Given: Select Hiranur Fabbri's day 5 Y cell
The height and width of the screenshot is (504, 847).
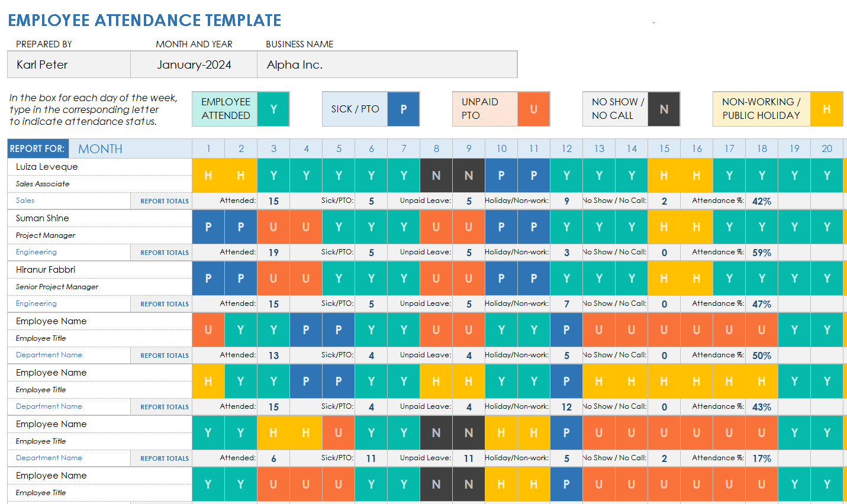Looking at the screenshot, I should [x=339, y=278].
